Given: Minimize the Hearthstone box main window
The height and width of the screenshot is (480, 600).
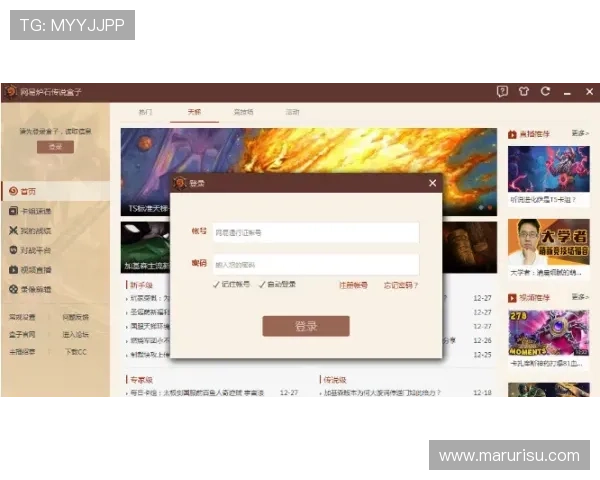Looking at the screenshot, I should [567, 93].
